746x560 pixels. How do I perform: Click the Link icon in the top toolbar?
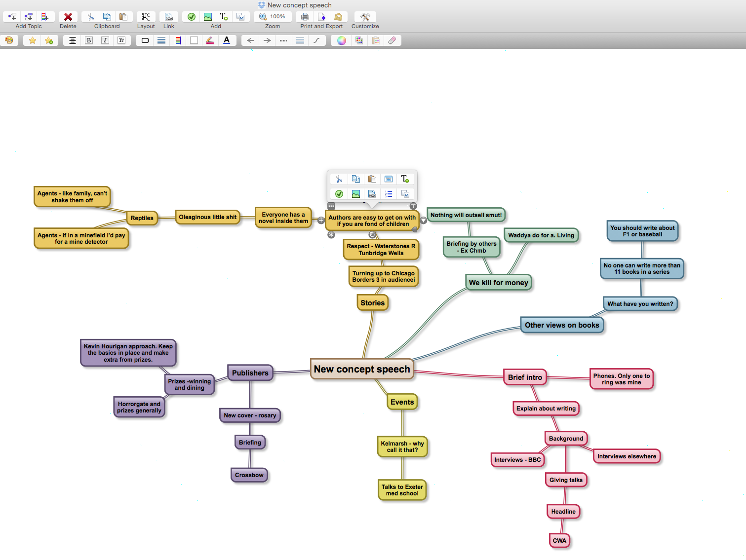click(168, 17)
